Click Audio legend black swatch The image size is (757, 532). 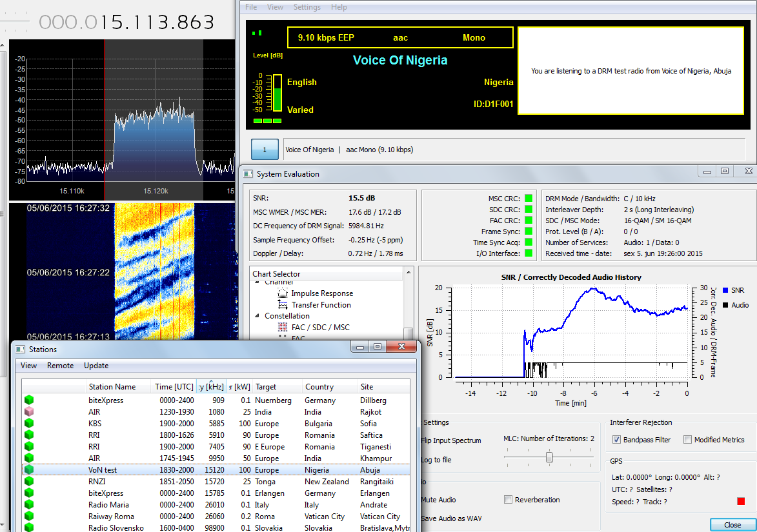(725, 305)
